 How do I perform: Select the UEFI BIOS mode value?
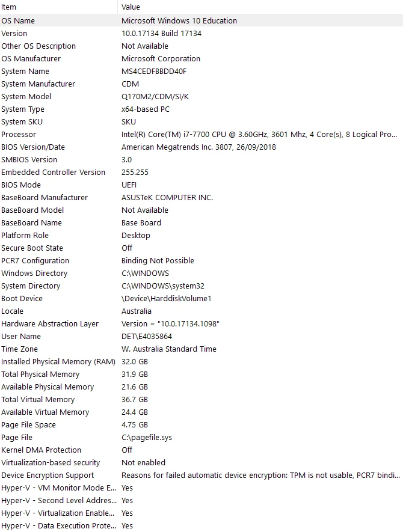click(129, 185)
